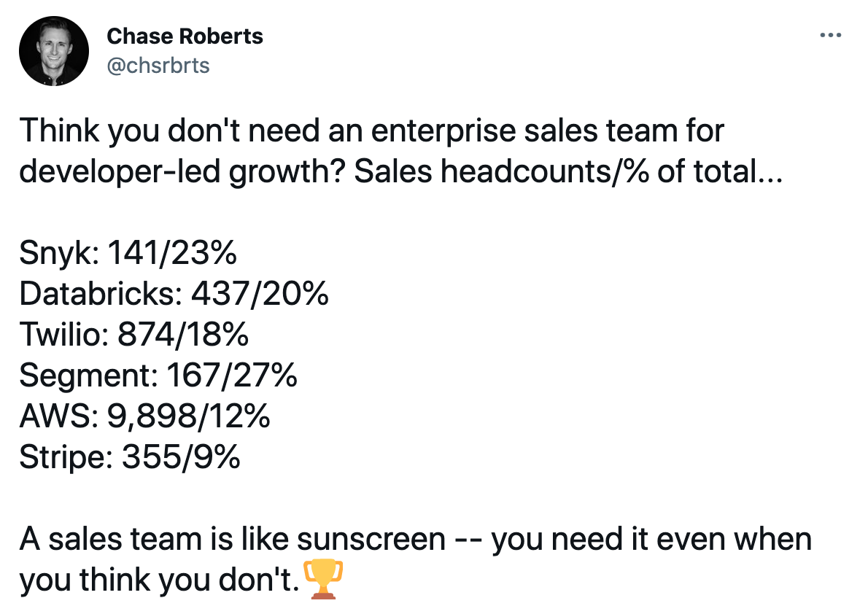Screen dimensions: 868x614
Task: Click the Segment: 167/27% line
Action: tap(158, 376)
